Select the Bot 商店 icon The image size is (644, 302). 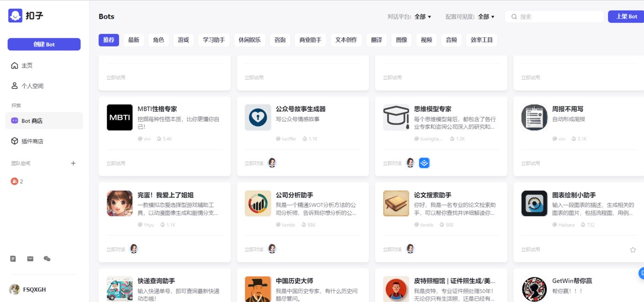[14, 121]
